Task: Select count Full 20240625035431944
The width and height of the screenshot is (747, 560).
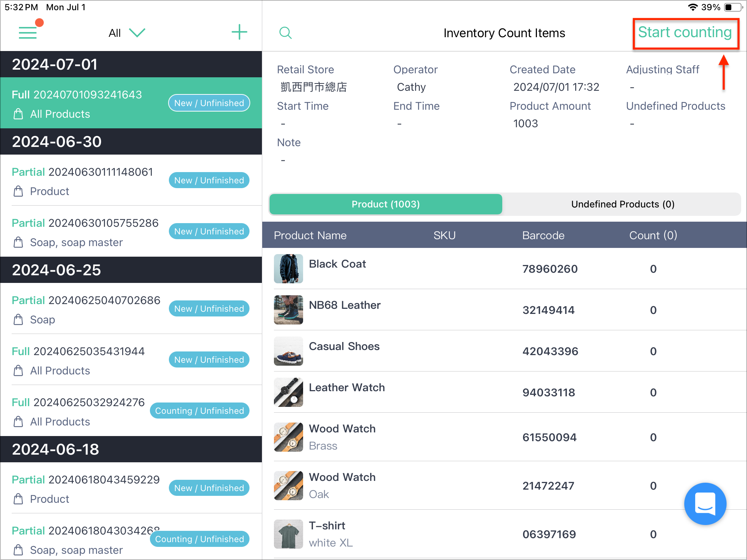Action: coord(131,359)
